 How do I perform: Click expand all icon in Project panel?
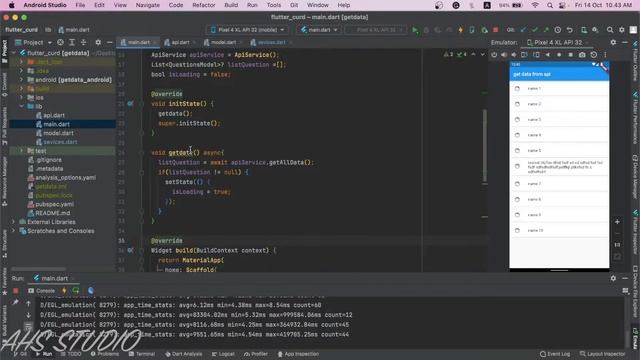click(x=72, y=42)
